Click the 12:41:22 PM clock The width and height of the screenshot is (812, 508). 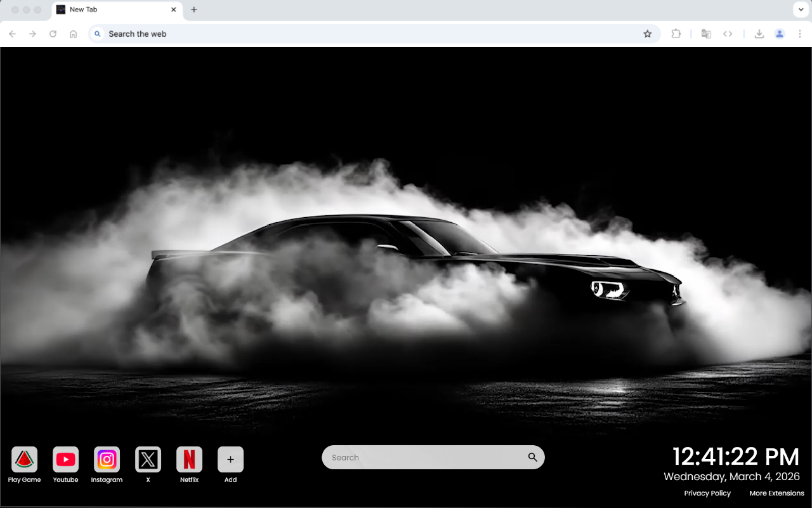pos(736,457)
